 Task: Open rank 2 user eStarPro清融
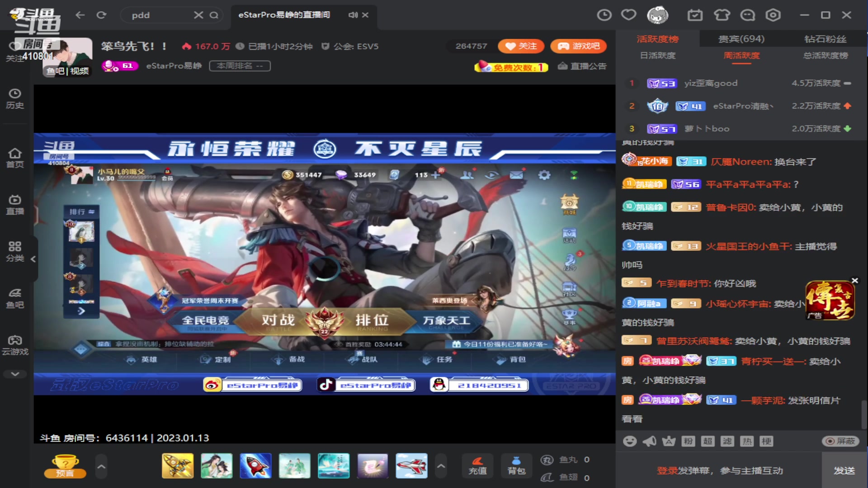point(743,106)
